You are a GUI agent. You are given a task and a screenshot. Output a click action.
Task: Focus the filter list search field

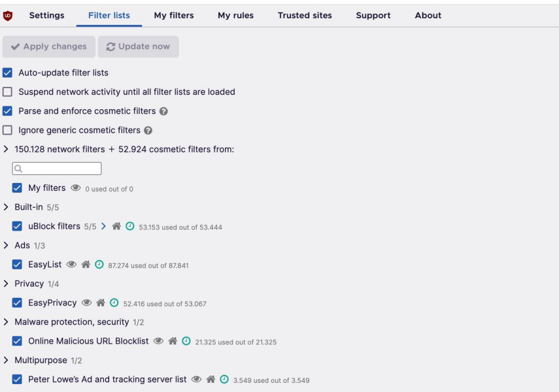57,169
